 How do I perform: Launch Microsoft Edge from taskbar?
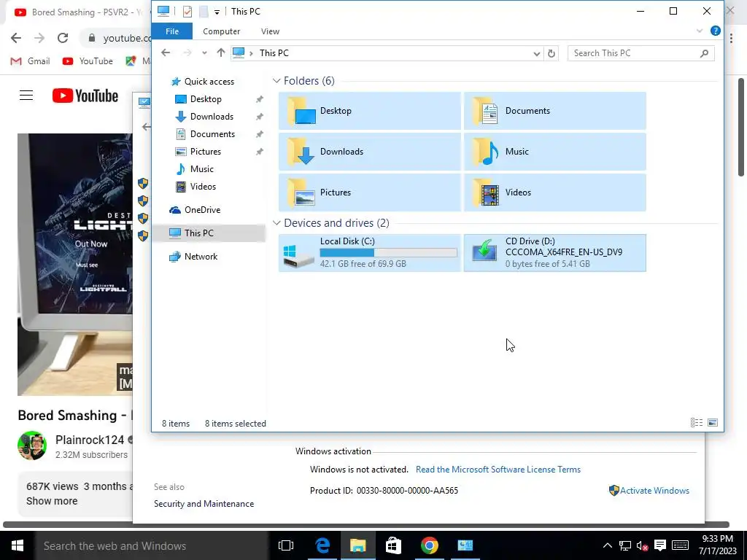pos(322,545)
